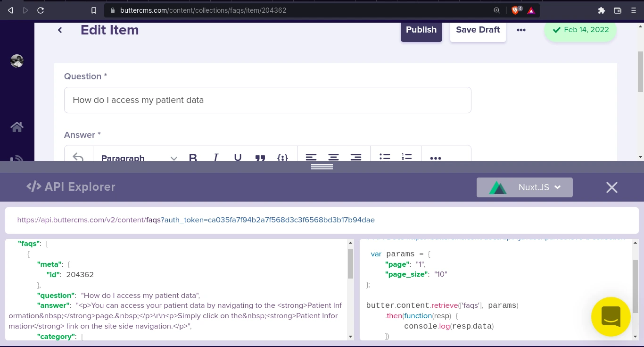Image resolution: width=644 pixels, height=347 pixels.
Task: Click the browser address bar URL
Action: (x=203, y=10)
